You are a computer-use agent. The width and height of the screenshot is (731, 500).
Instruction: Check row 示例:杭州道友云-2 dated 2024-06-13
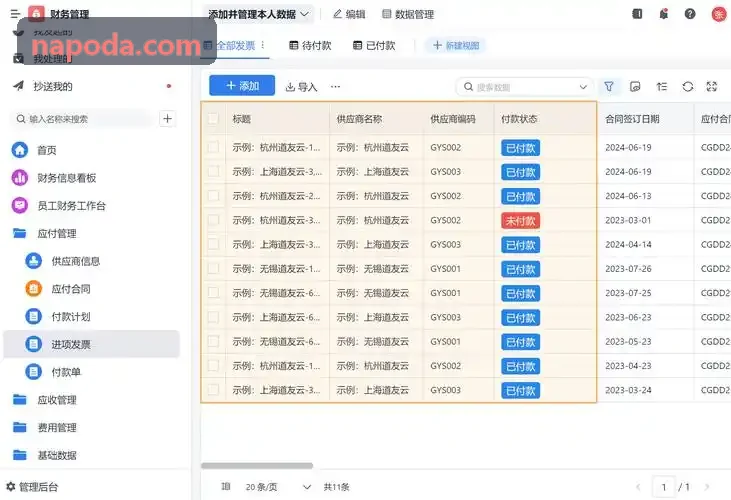click(x=213, y=196)
